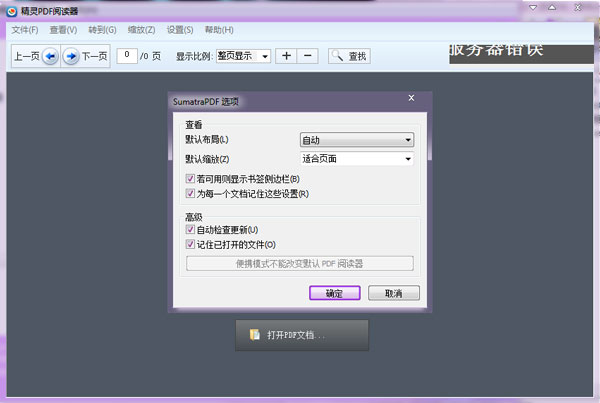Zoom out with the minus button
This screenshot has width=600, height=403.
click(x=308, y=56)
